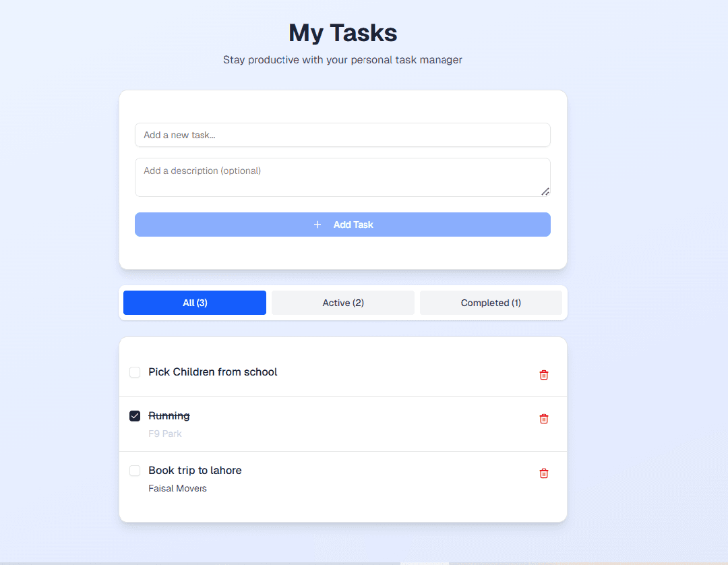Select the All tasks filter
This screenshot has width=728, height=565.
194,302
